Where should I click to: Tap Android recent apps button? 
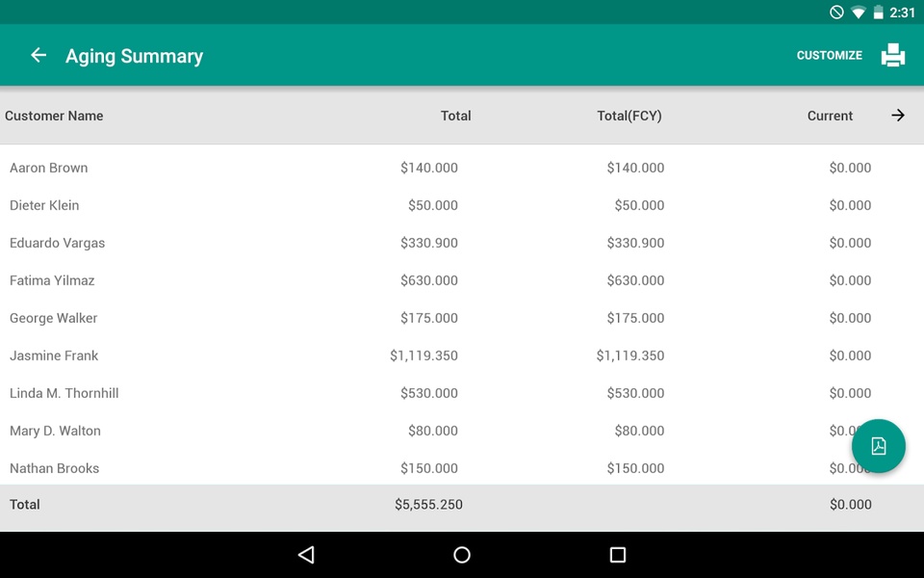click(618, 555)
